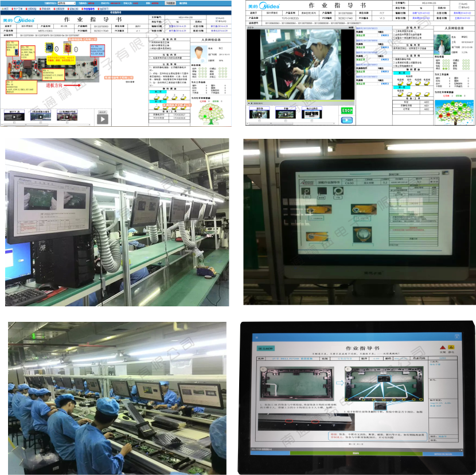Select the first tab in the top menu row
This screenshot has height=475, width=476.
(5, 9)
